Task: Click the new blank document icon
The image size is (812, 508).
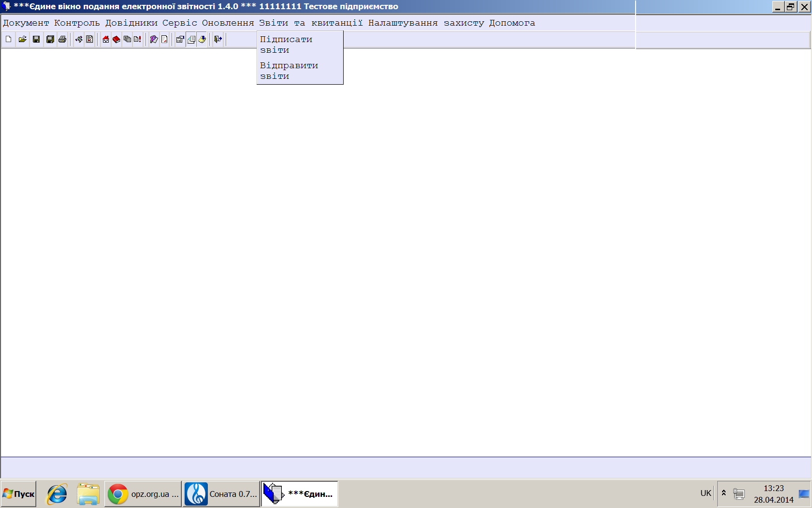Action: click(x=9, y=39)
